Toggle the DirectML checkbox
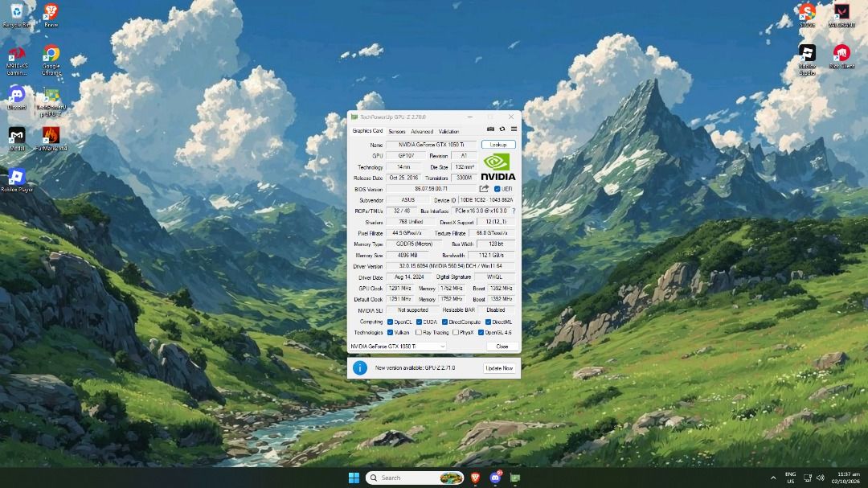Viewport: 868px width, 488px height. click(x=489, y=322)
